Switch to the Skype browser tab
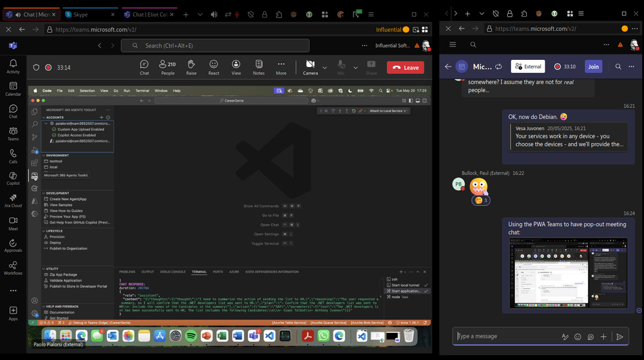The height and width of the screenshot is (360, 644). click(x=90, y=14)
